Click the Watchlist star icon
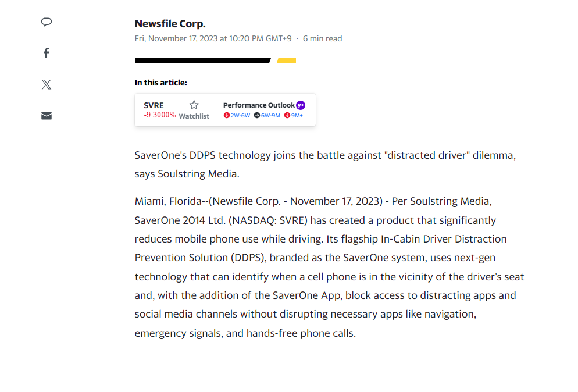Image resolution: width=578 pixels, height=392 pixels. [x=194, y=105]
